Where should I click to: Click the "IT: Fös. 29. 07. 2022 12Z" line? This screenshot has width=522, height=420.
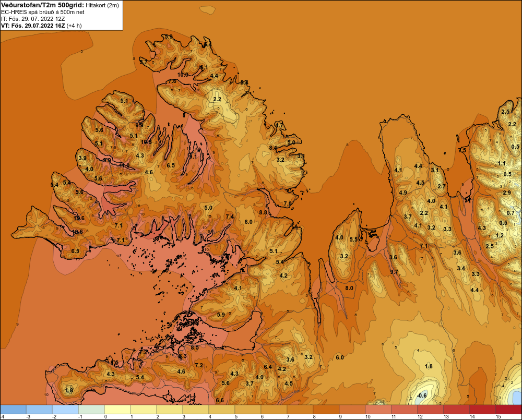click(33, 19)
